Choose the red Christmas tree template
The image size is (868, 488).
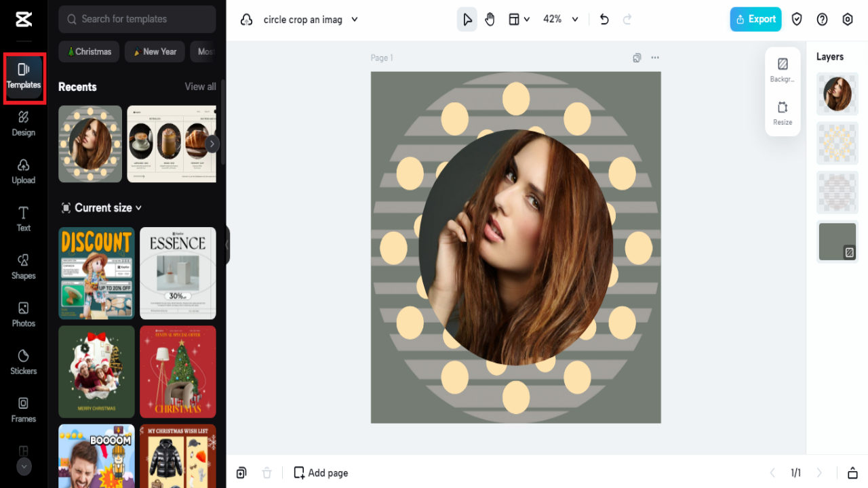click(x=178, y=371)
